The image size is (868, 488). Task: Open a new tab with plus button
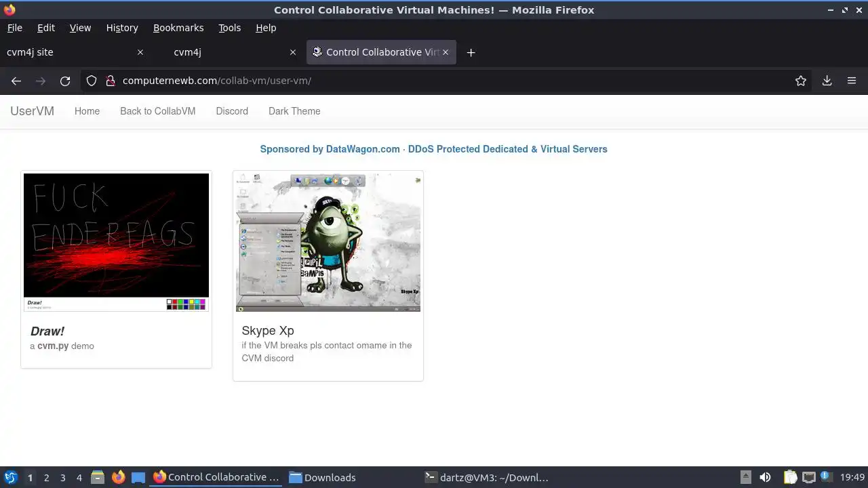[471, 52]
